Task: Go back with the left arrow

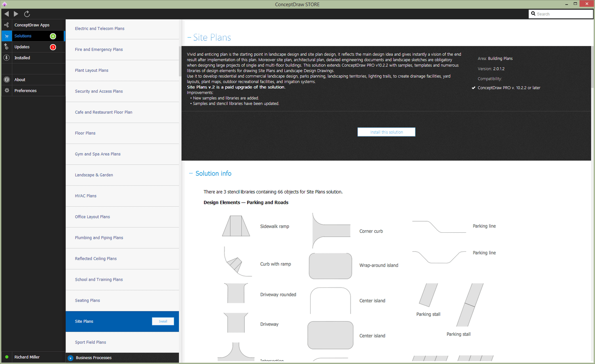Action: point(7,14)
